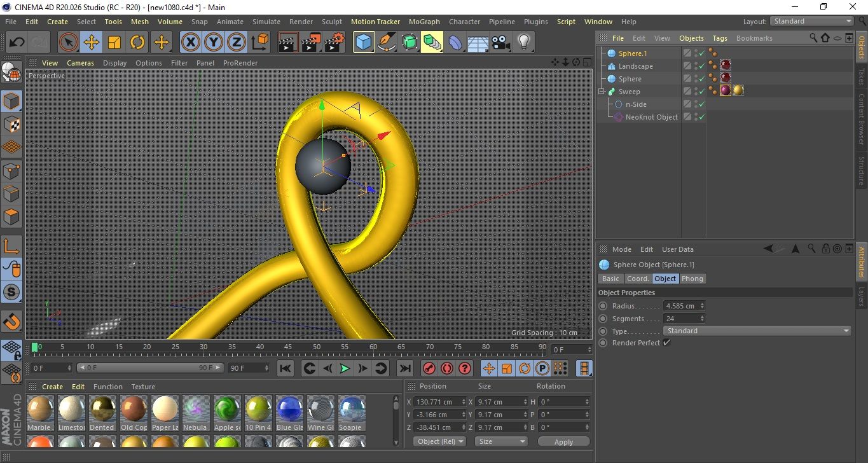Toggle NeoKnot Object enable checkmark
This screenshot has width=868, height=463.
pos(702,117)
